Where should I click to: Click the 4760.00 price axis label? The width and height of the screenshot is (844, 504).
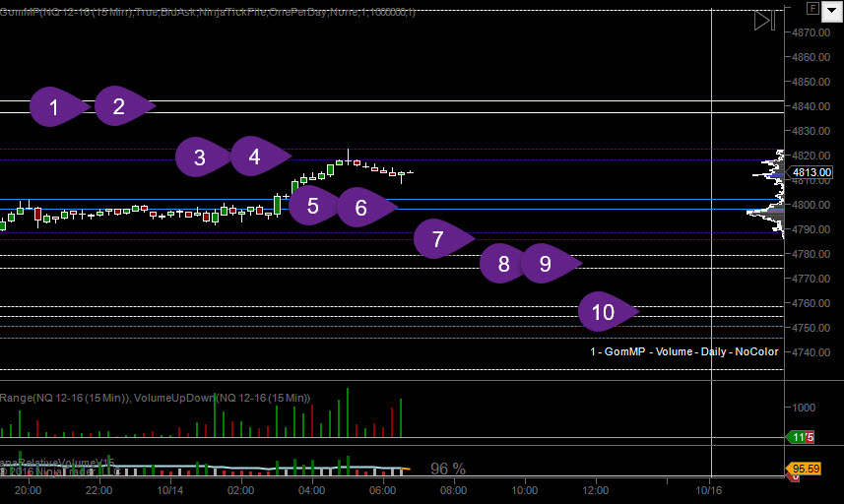click(x=811, y=303)
